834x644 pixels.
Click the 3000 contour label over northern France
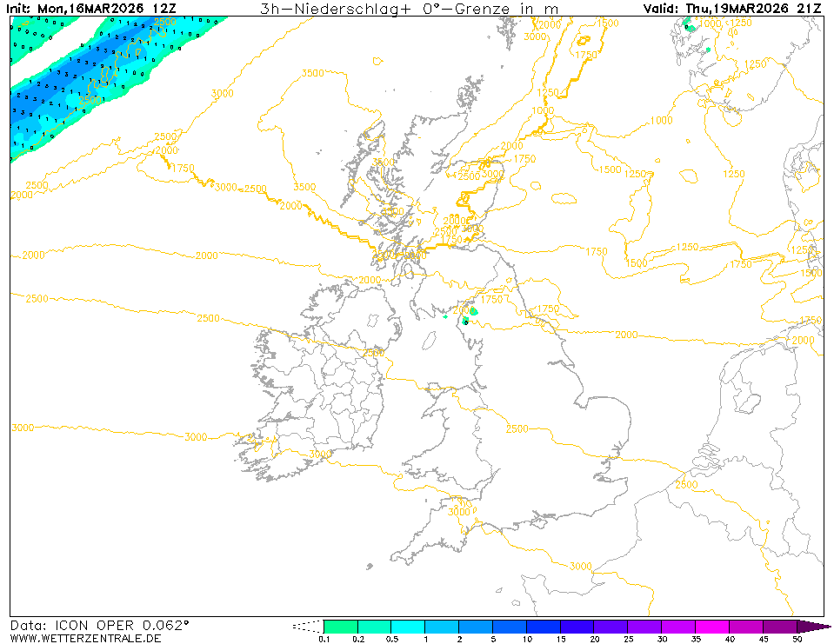coord(580,566)
